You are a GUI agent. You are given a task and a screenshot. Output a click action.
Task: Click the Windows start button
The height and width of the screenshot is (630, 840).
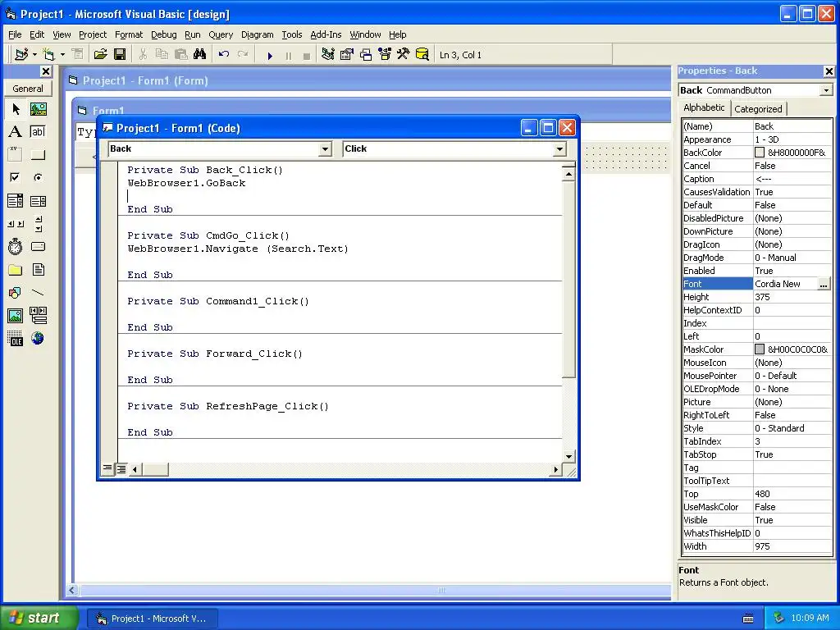(39, 618)
